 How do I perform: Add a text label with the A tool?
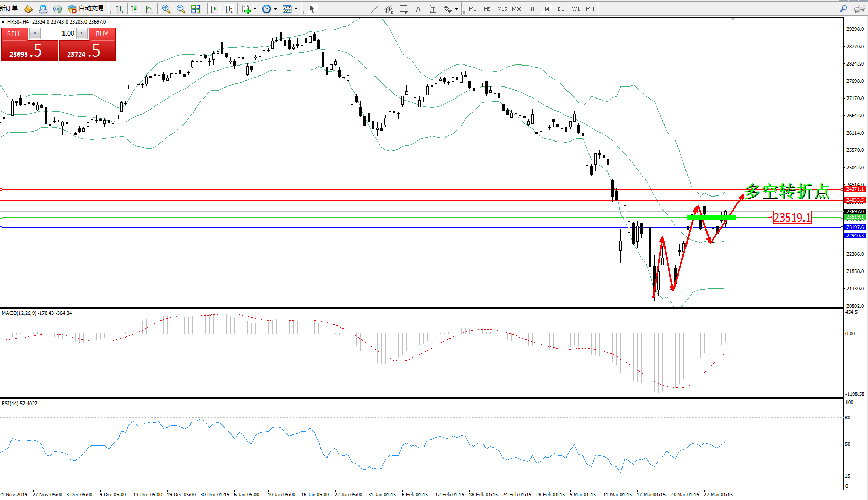[x=418, y=9]
